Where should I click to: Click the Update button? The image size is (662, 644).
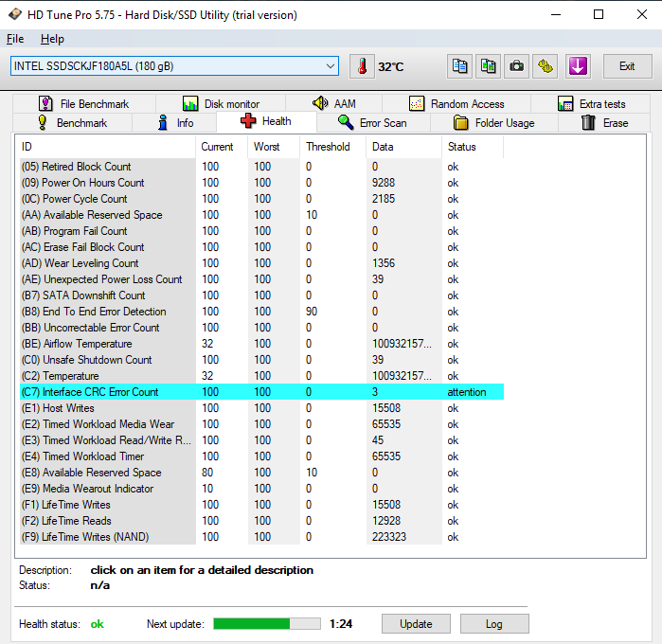coord(416,624)
